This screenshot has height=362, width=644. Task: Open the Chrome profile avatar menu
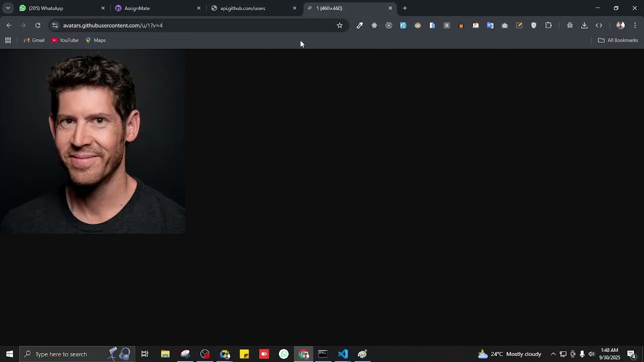point(620,25)
